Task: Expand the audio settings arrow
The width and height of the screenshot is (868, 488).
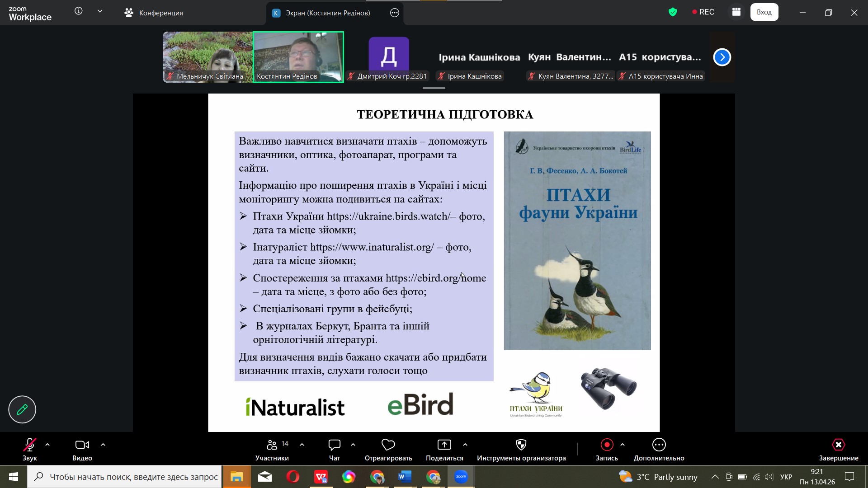Action: click(x=47, y=445)
